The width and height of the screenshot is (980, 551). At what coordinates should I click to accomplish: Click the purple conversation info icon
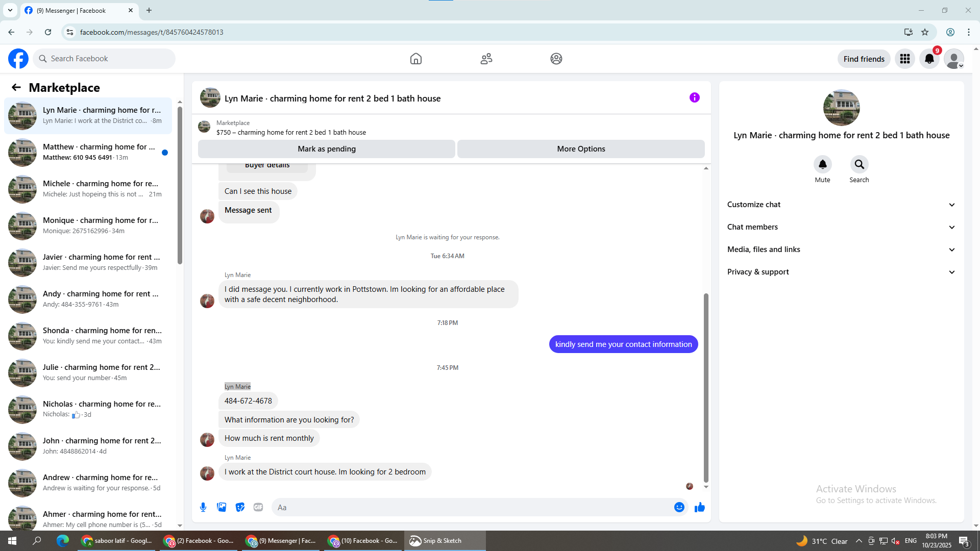[694, 97]
